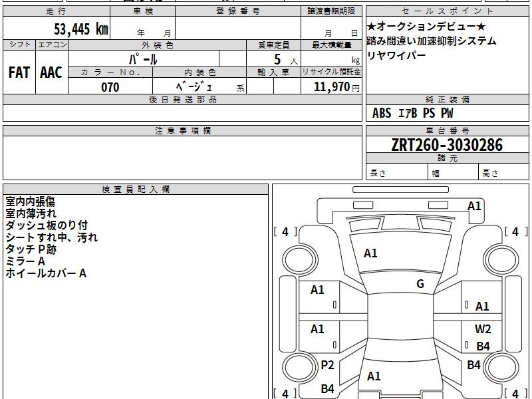This screenshot has height=399, width=532.
Task: Click the セールスポイント section header
Action: pyautogui.click(x=447, y=11)
